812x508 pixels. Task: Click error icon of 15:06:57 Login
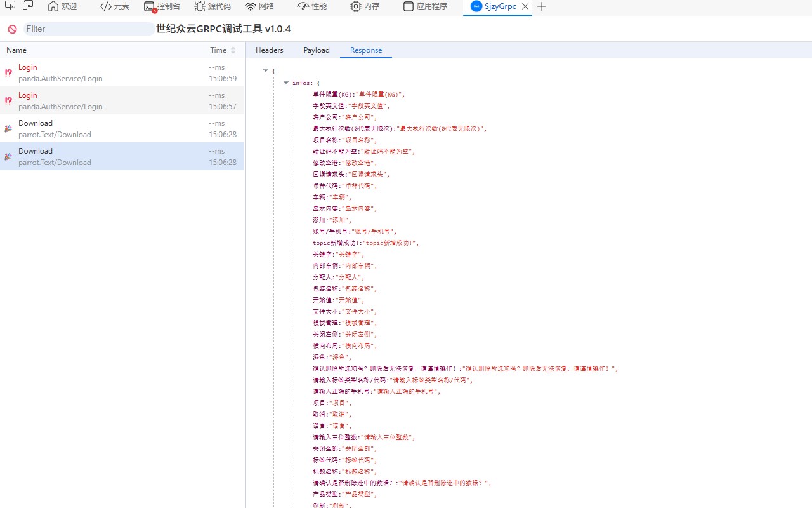[8, 101]
